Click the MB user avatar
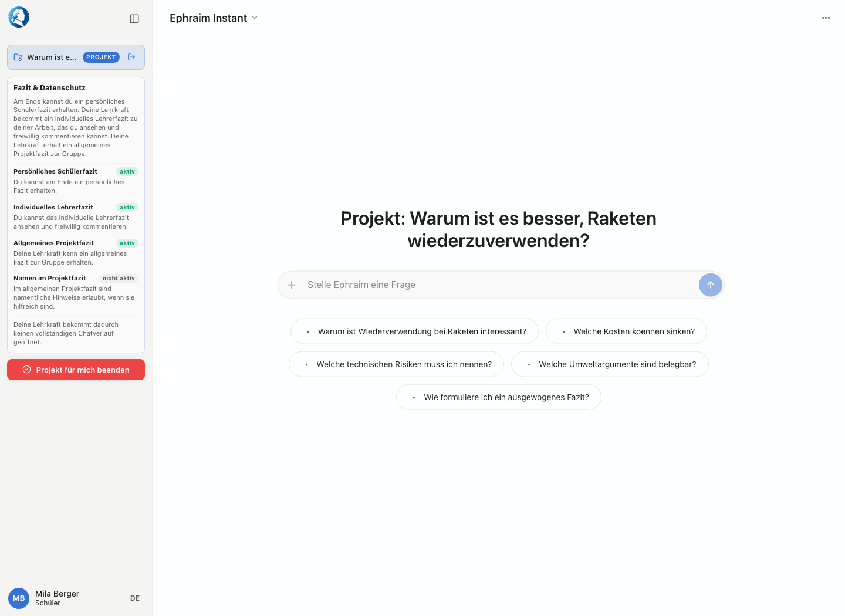The width and height of the screenshot is (845, 616). pyautogui.click(x=19, y=598)
